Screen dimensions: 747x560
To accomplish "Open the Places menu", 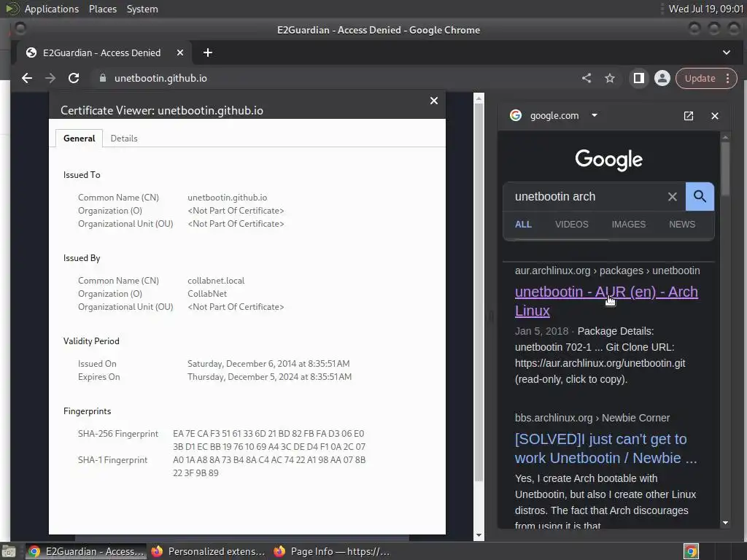I will 103,9.
